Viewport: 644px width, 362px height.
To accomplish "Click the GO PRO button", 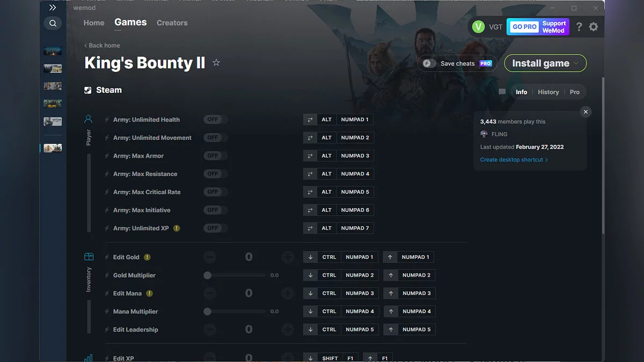I will click(524, 27).
